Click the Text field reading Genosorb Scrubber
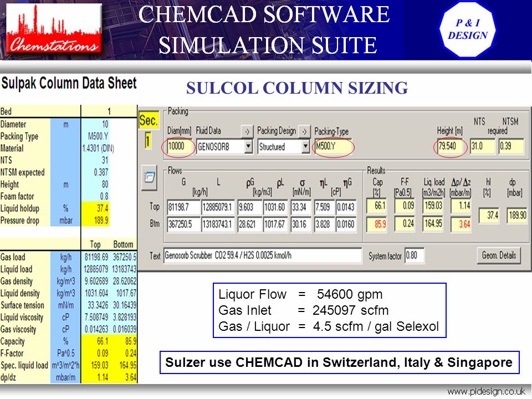The width and height of the screenshot is (532, 399). tap(263, 255)
